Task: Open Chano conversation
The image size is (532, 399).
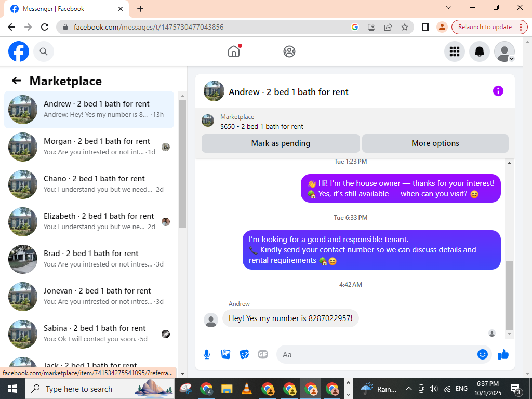Action: (x=89, y=184)
